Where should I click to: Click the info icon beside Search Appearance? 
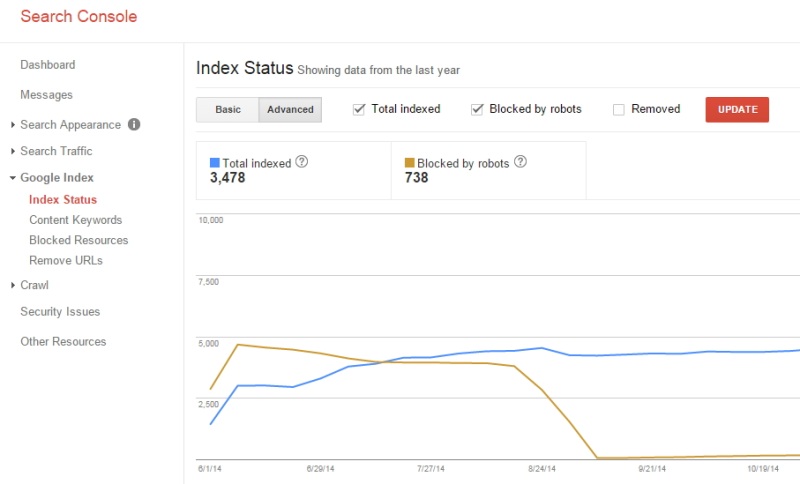(134, 125)
